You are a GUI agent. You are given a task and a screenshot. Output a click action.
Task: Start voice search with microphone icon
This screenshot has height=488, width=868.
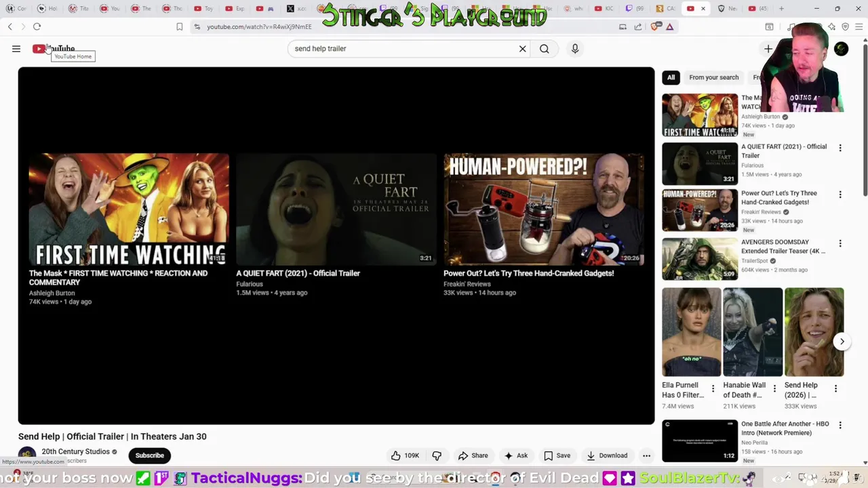[575, 49]
